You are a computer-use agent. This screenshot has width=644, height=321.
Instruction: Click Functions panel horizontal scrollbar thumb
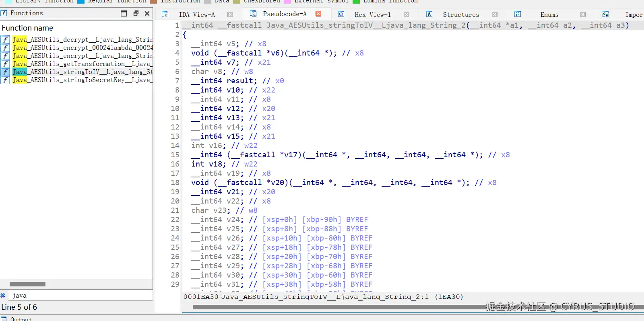pos(27,284)
